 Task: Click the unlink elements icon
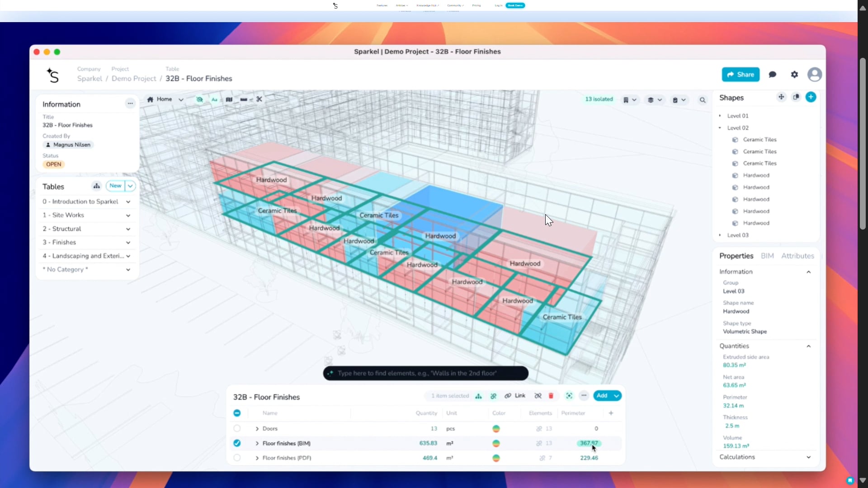(x=538, y=396)
